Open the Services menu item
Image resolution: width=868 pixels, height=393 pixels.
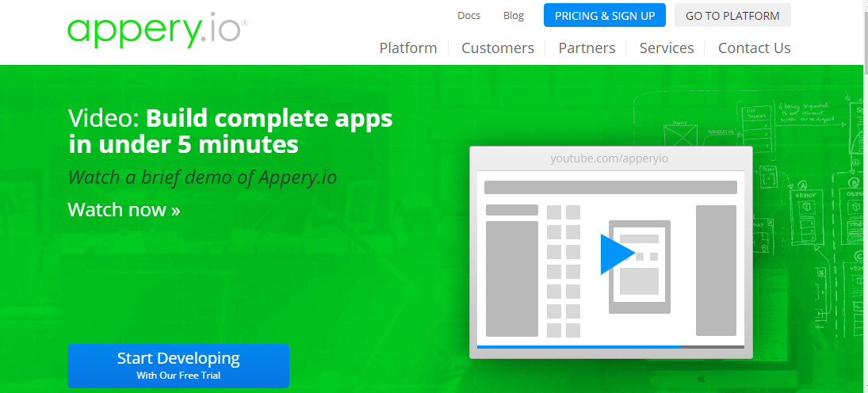click(667, 48)
